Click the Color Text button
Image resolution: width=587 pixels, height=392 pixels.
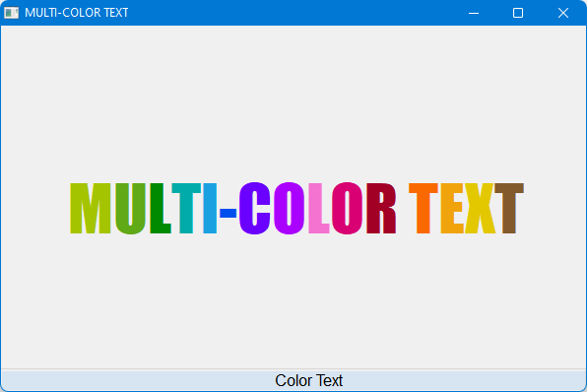(293, 380)
